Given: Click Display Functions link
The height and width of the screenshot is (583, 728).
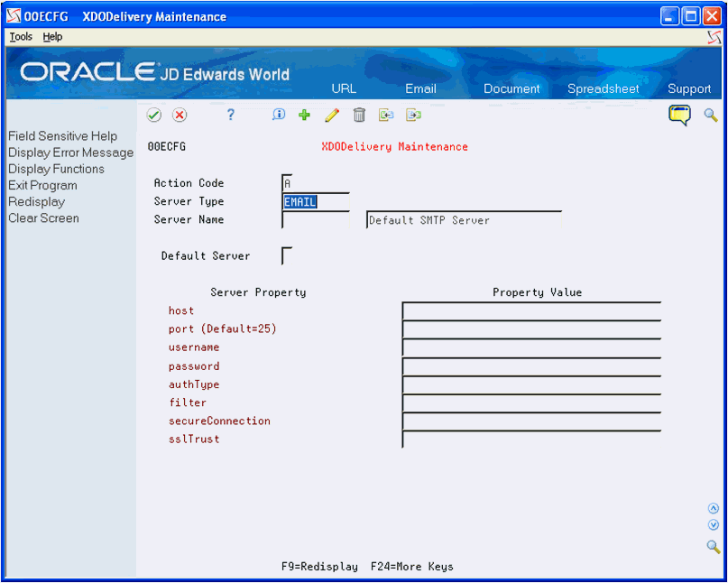Looking at the screenshot, I should coord(56,169).
